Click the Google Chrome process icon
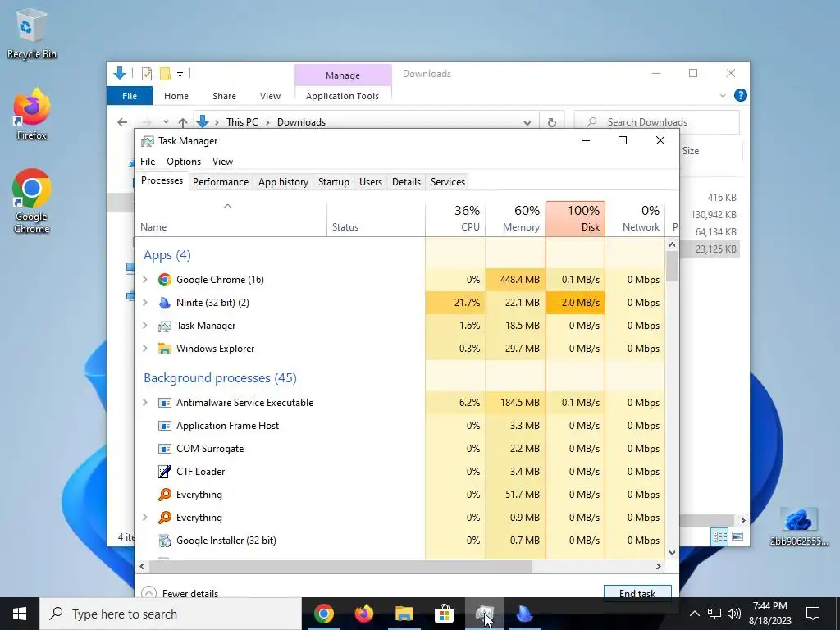The image size is (840, 630). click(x=164, y=280)
